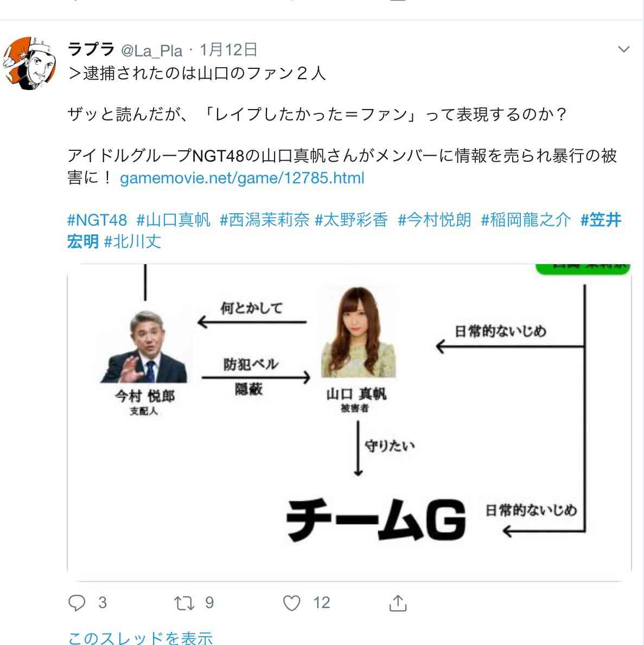
Task: Open the #今村悦朗 hashtag
Action: (435, 220)
